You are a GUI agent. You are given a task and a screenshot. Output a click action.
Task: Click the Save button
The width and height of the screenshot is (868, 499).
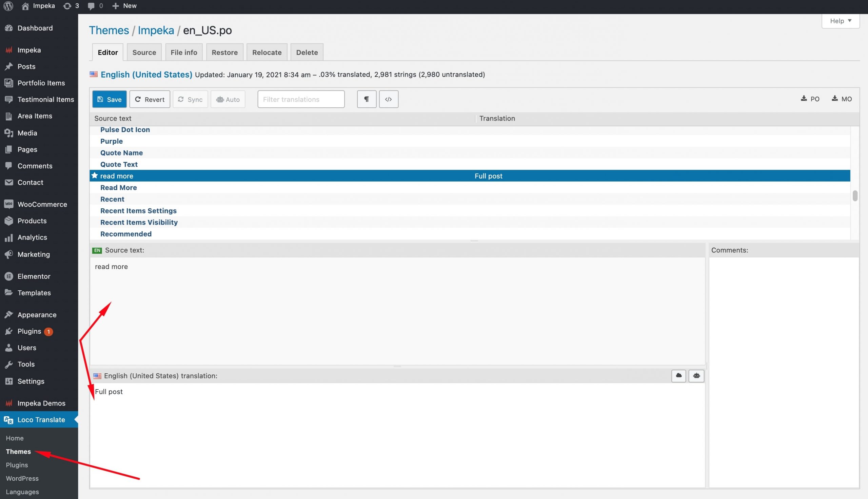click(110, 99)
